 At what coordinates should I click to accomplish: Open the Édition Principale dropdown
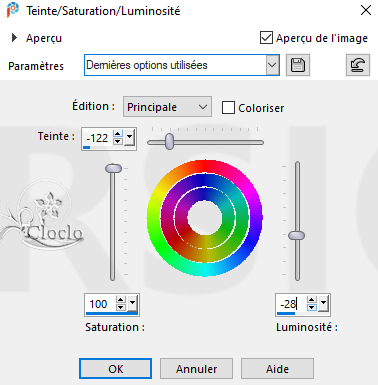point(167,107)
